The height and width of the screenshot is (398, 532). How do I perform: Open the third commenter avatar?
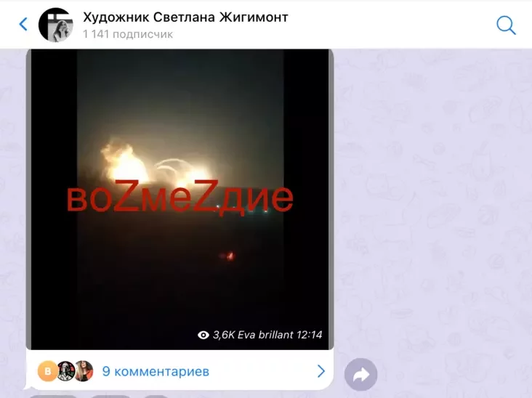[x=84, y=371]
